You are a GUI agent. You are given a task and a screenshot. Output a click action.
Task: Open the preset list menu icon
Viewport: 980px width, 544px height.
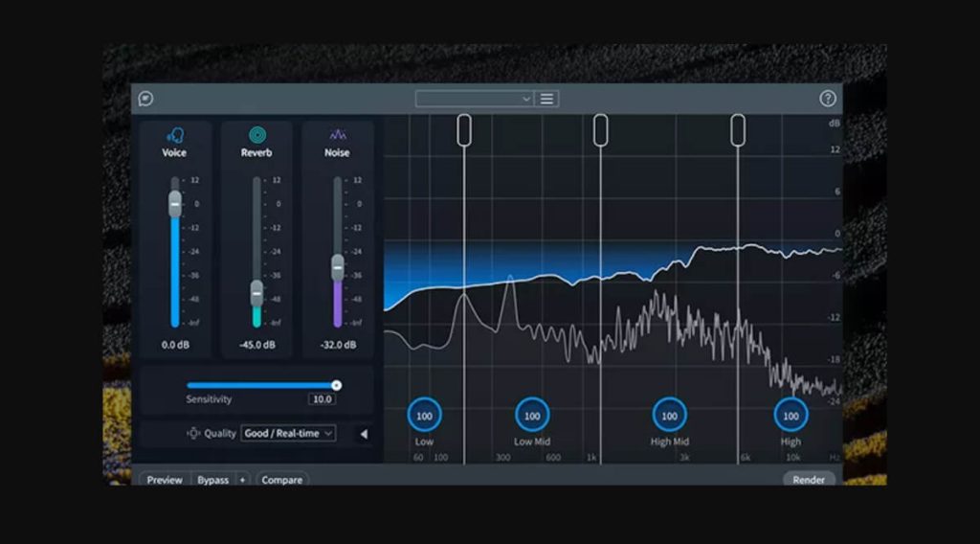(546, 99)
